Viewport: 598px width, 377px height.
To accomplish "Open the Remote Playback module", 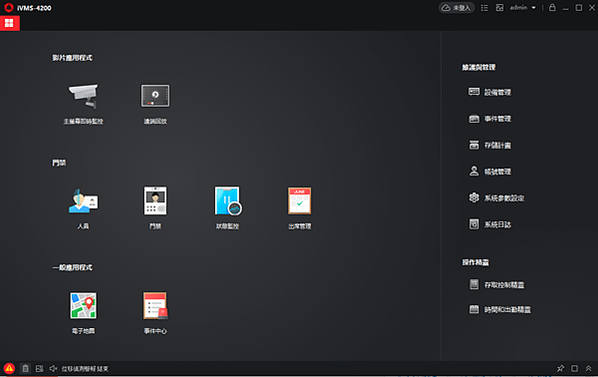I will pyautogui.click(x=155, y=96).
